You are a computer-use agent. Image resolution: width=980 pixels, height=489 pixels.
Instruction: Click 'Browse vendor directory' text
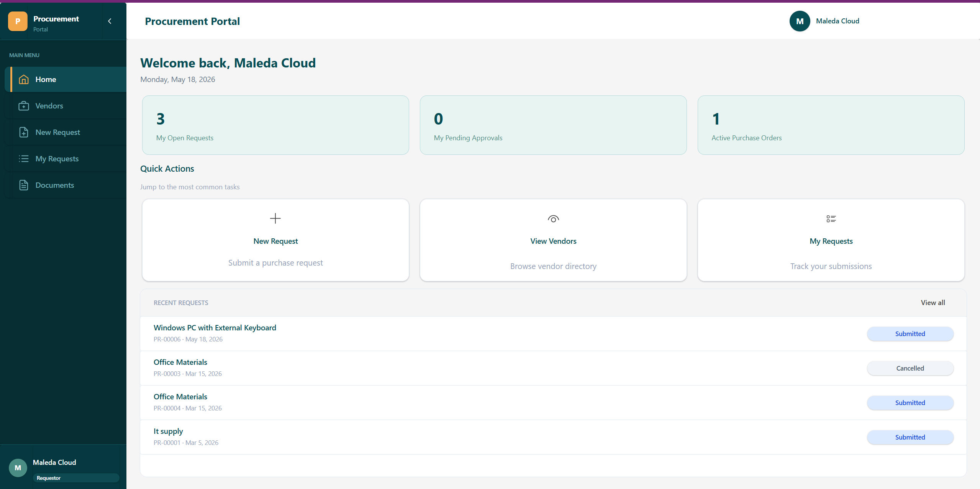[x=553, y=266]
